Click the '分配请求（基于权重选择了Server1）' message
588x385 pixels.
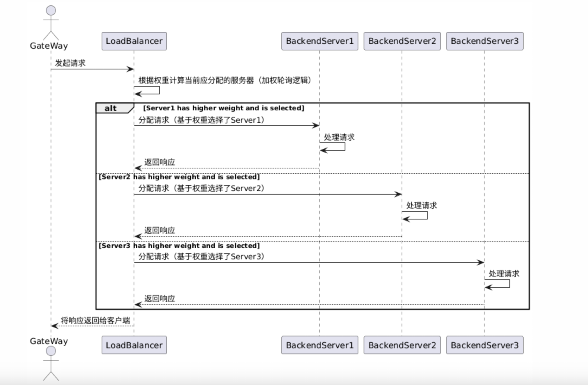click(201, 120)
